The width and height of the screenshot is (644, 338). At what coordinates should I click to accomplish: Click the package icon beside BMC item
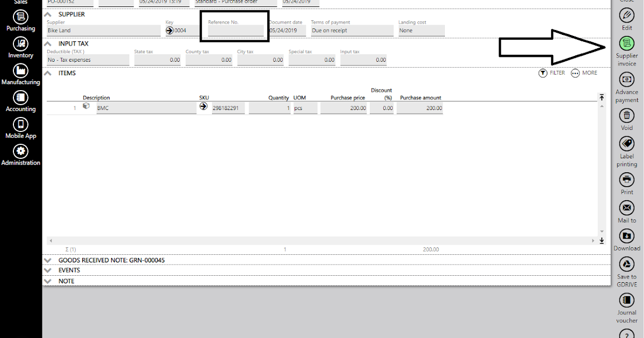[x=86, y=106]
